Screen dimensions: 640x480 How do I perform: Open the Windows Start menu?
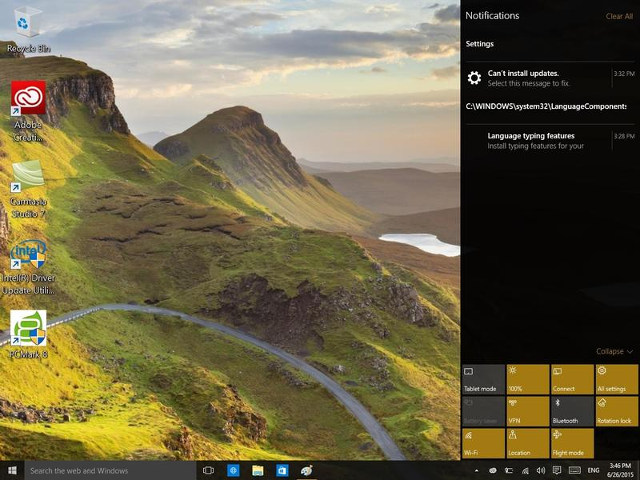pos(13,470)
